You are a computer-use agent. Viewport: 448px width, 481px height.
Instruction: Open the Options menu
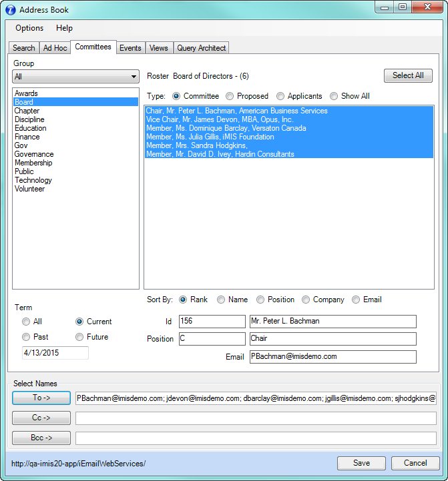[x=29, y=28]
